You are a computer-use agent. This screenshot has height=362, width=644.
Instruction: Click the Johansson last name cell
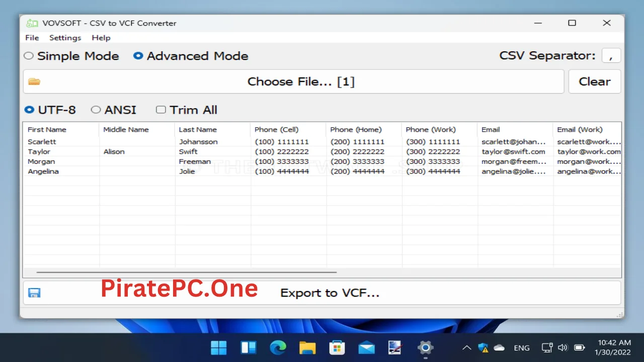tap(198, 142)
